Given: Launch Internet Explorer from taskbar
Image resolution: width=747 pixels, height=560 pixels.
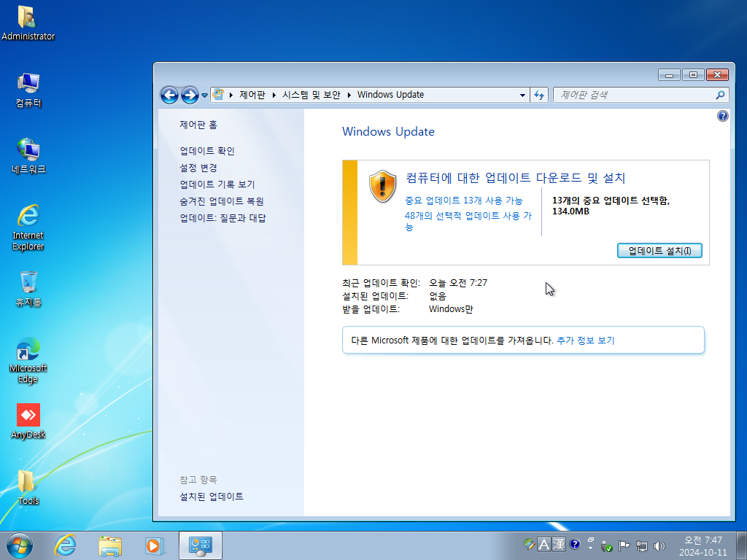Looking at the screenshot, I should click(x=65, y=545).
